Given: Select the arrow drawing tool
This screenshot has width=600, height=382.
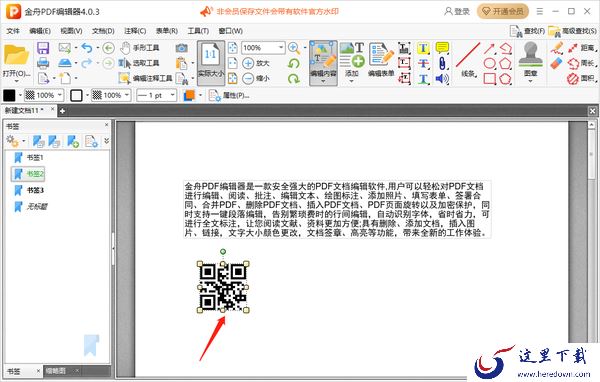Looking at the screenshot, I should point(489,48).
